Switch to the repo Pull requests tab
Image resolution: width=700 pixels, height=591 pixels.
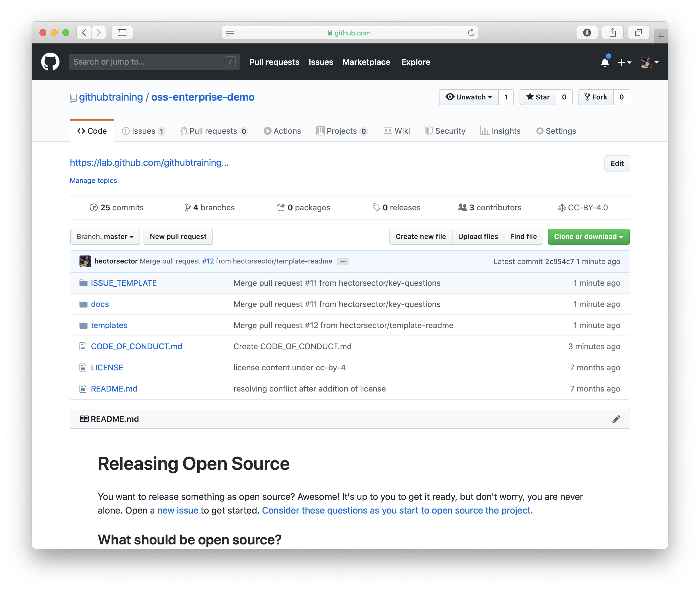tap(214, 131)
